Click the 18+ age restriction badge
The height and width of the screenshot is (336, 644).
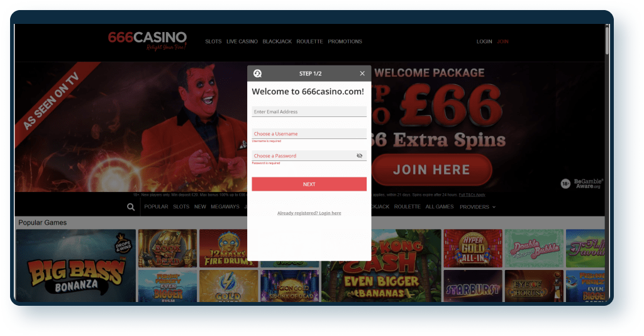(x=565, y=184)
